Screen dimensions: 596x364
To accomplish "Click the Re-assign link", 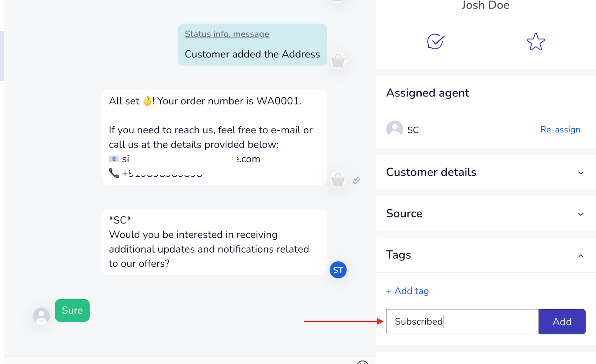I will (x=560, y=130).
